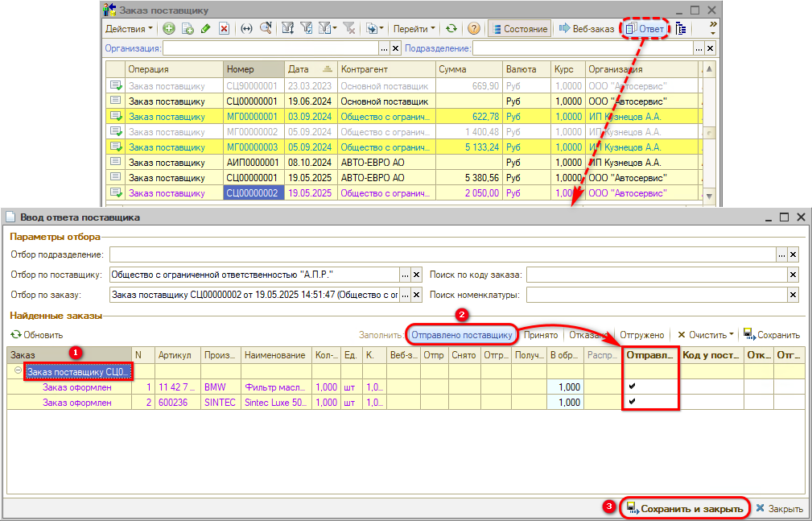Viewport: 812px width, 521px height.
Task: Open the Очистить dropdown
Action: (x=705, y=335)
